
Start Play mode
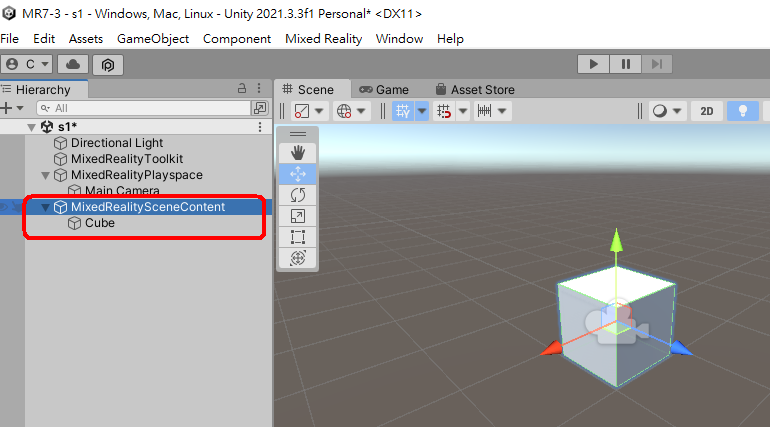click(x=593, y=64)
